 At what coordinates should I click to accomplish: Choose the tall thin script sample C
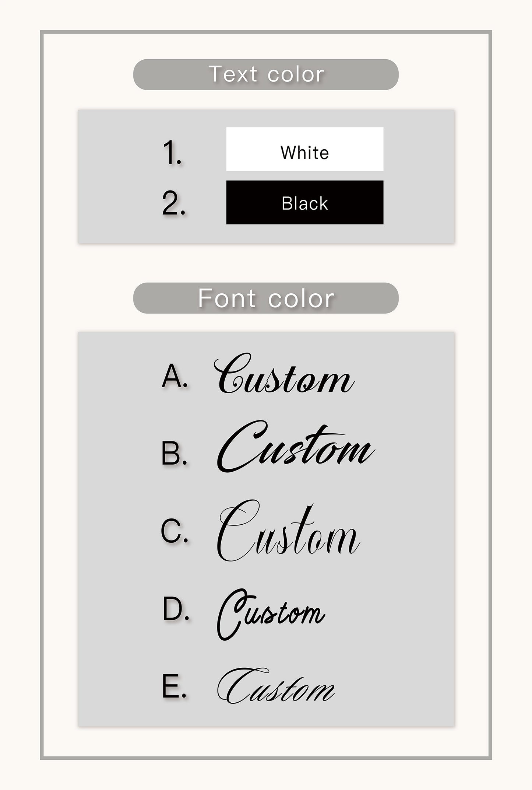(288, 531)
